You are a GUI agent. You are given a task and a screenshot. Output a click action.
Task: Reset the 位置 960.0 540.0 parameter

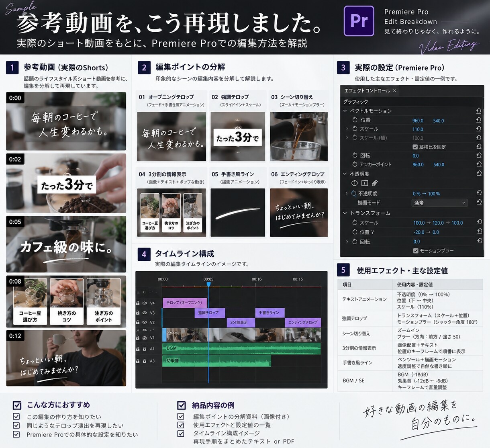(479, 120)
